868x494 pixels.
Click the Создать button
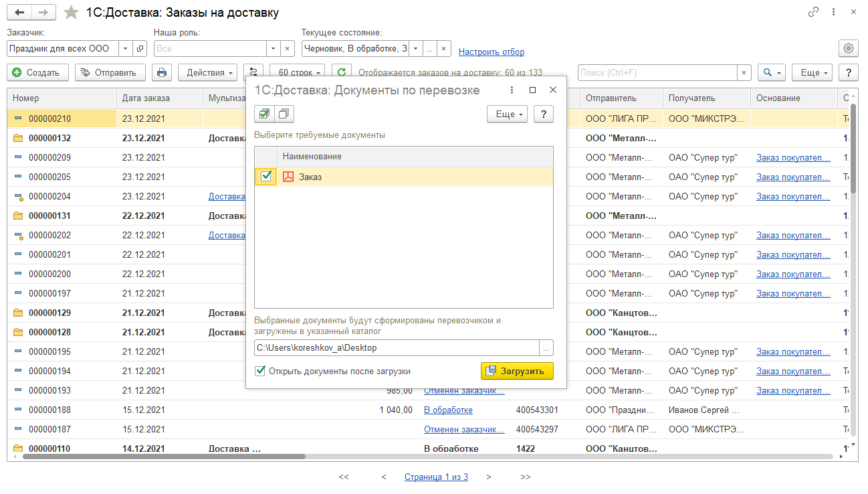[x=37, y=72]
